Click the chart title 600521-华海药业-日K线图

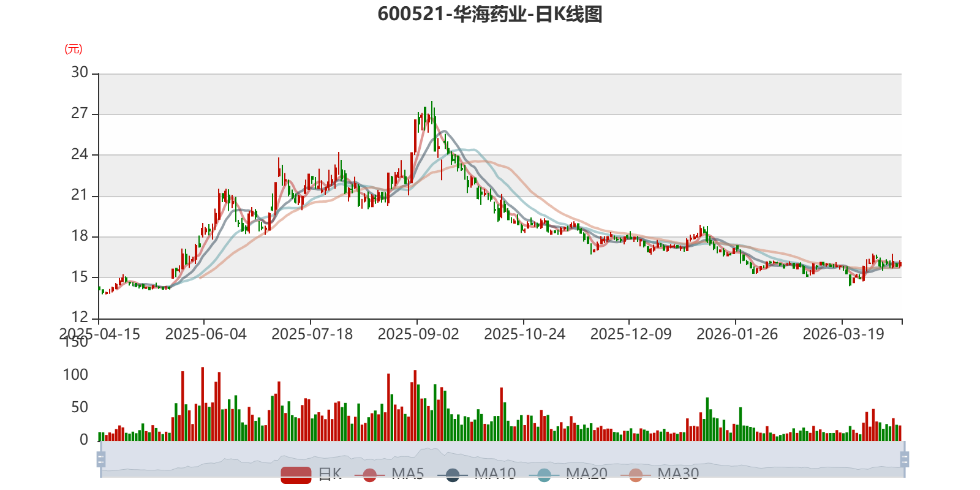pos(490,13)
